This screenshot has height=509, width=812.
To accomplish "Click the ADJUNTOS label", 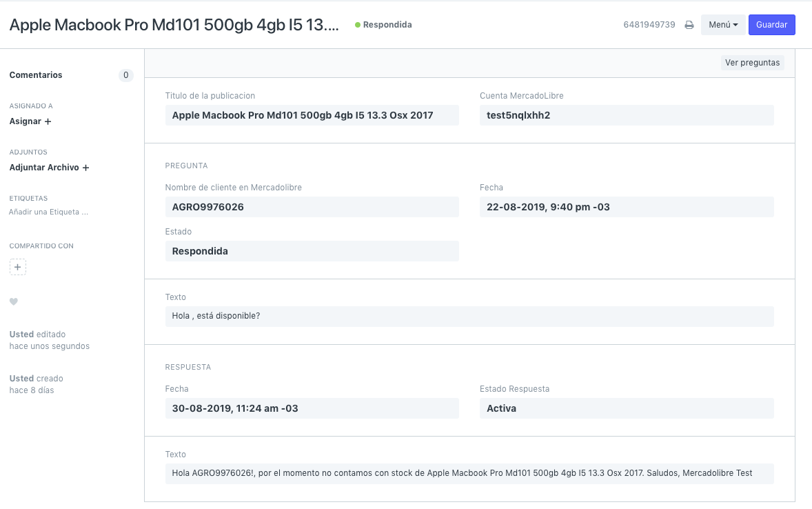I will pos(28,152).
